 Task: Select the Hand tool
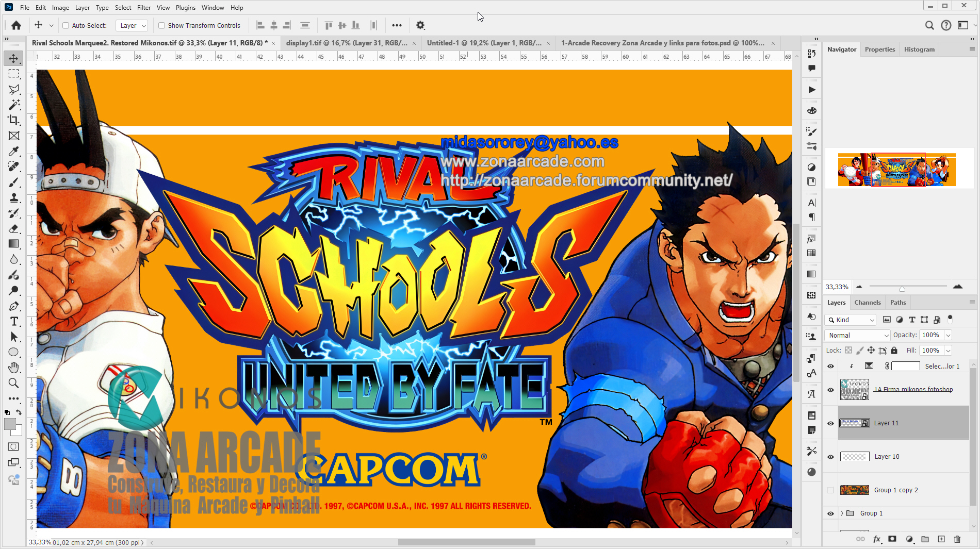click(14, 368)
